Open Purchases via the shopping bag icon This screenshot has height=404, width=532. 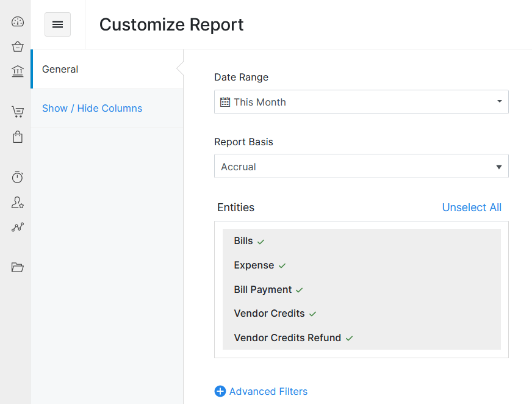pyautogui.click(x=17, y=137)
